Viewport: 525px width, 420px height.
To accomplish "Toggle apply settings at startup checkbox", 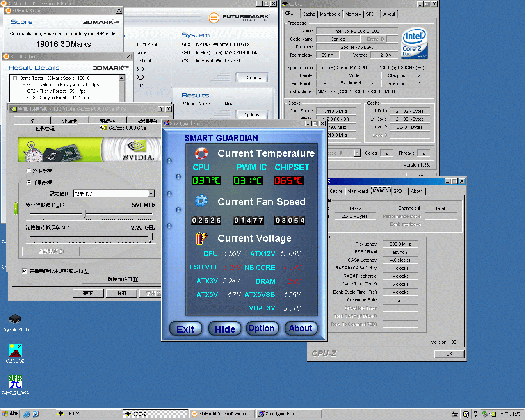I will (x=25, y=271).
